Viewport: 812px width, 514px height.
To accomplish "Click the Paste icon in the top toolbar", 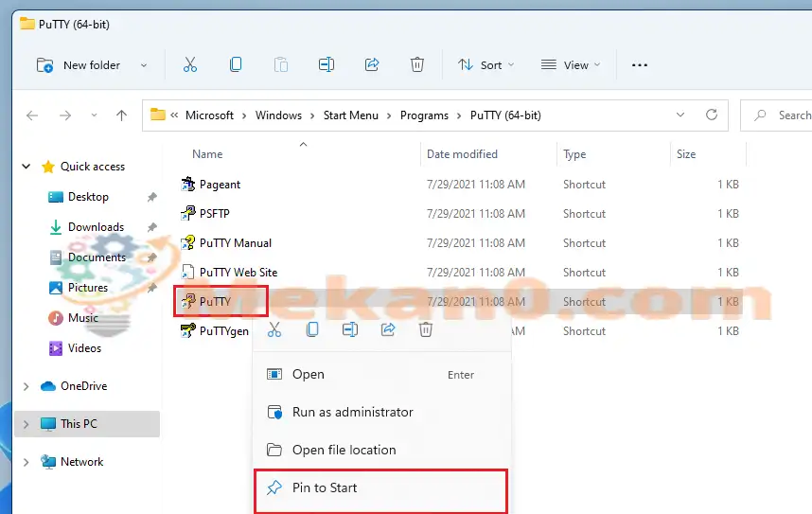I will 281,64.
